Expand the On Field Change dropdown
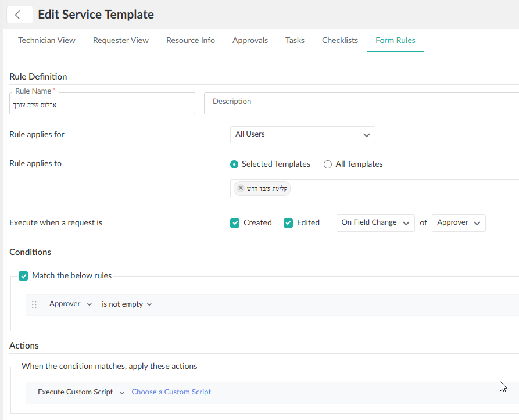This screenshot has width=519, height=420. tap(375, 223)
